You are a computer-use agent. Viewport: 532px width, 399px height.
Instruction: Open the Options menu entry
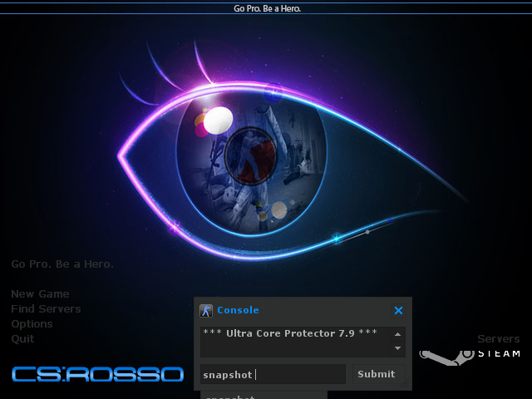click(32, 324)
